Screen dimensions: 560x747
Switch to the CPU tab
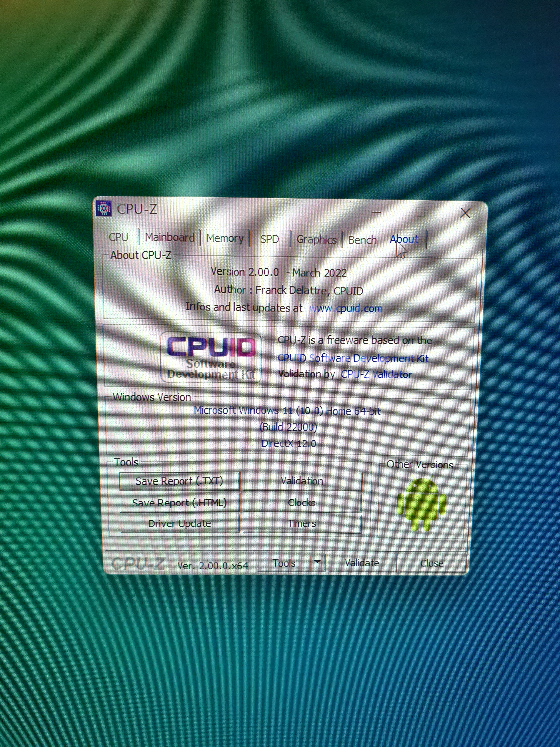pos(119,237)
